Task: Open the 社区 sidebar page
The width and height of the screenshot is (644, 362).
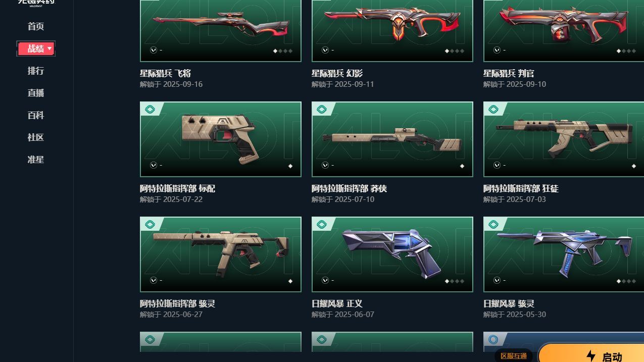Action: pos(36,137)
